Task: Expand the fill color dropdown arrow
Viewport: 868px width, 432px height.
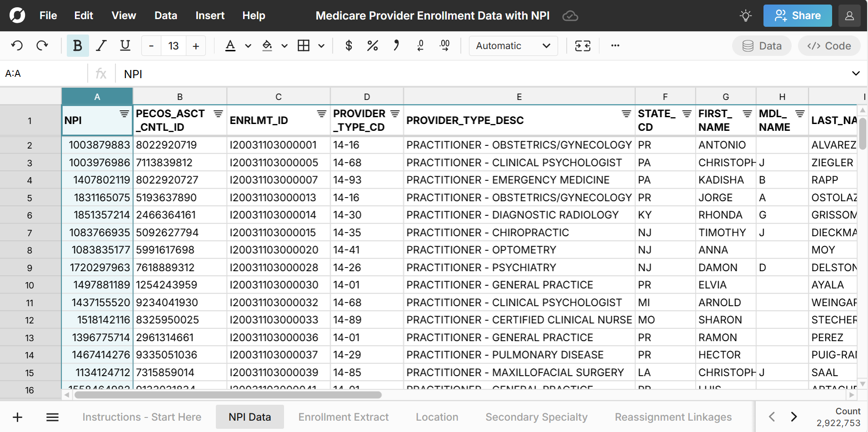Action: point(284,46)
